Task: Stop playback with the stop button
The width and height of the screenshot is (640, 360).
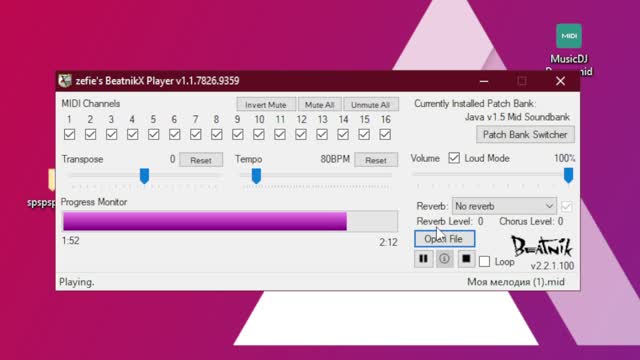Action: click(x=466, y=259)
